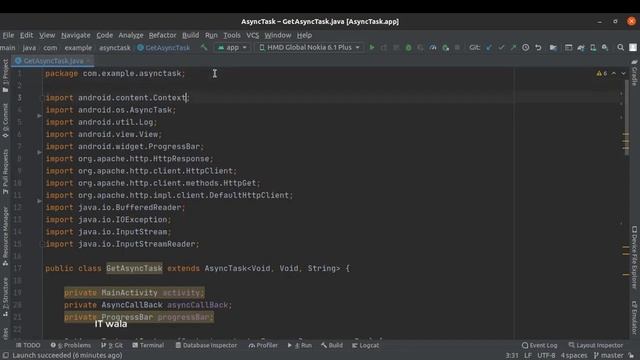Open the Analyze menu
Image resolution: width=640 pixels, height=360 pixels.
pyautogui.click(x=131, y=36)
